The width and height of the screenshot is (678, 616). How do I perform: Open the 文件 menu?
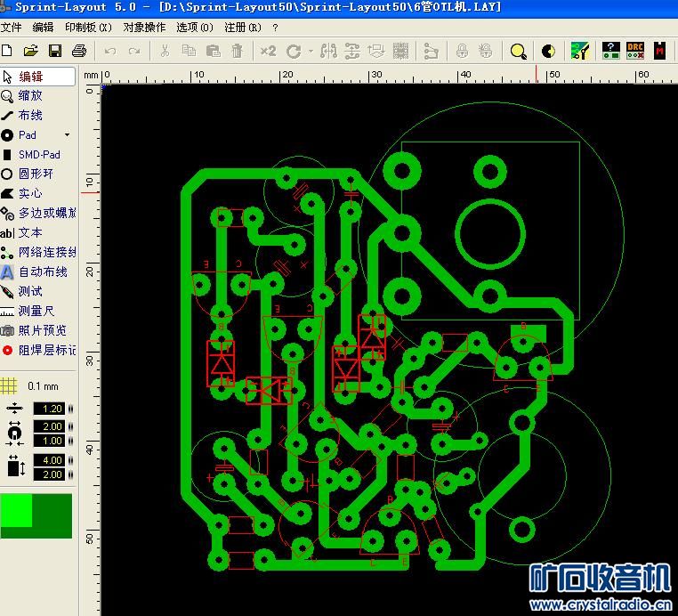[12, 28]
